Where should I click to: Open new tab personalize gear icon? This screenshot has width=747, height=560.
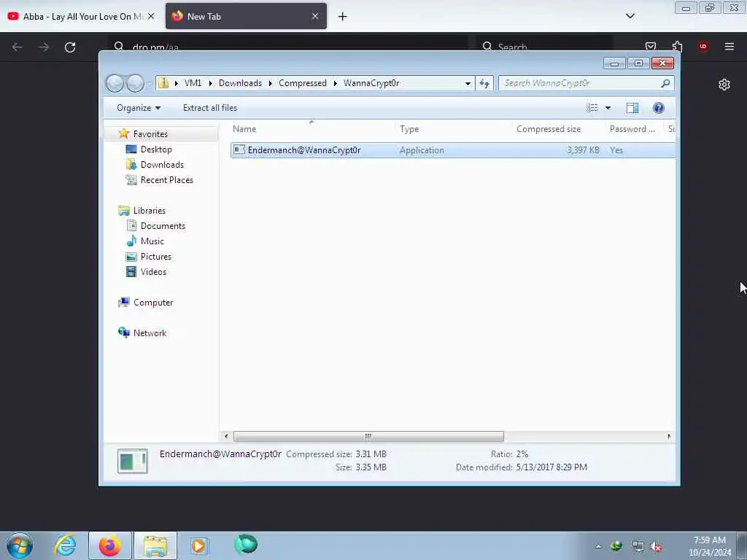pos(724,85)
